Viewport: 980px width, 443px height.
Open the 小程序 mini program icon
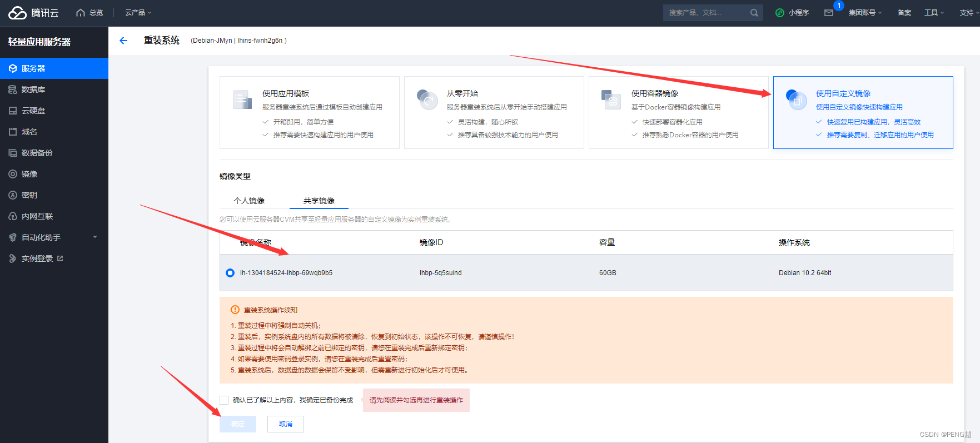coord(780,13)
